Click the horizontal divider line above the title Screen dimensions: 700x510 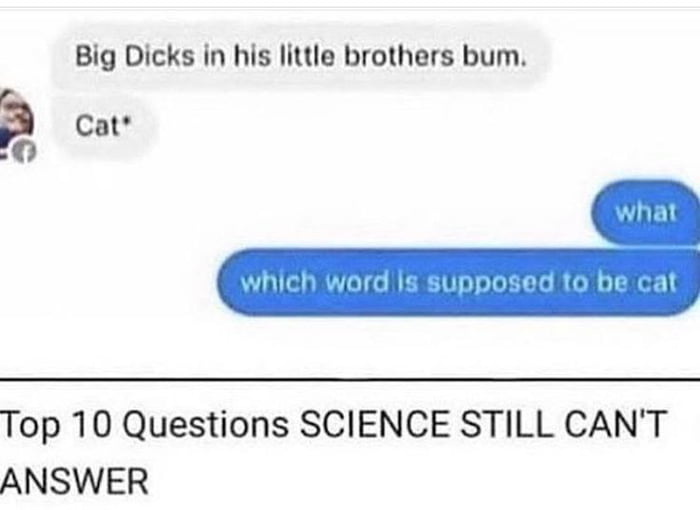pos(350,380)
